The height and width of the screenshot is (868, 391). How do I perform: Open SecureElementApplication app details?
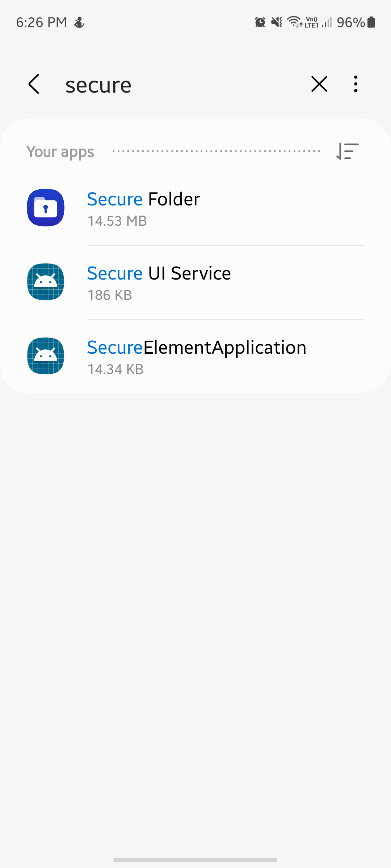tap(196, 356)
